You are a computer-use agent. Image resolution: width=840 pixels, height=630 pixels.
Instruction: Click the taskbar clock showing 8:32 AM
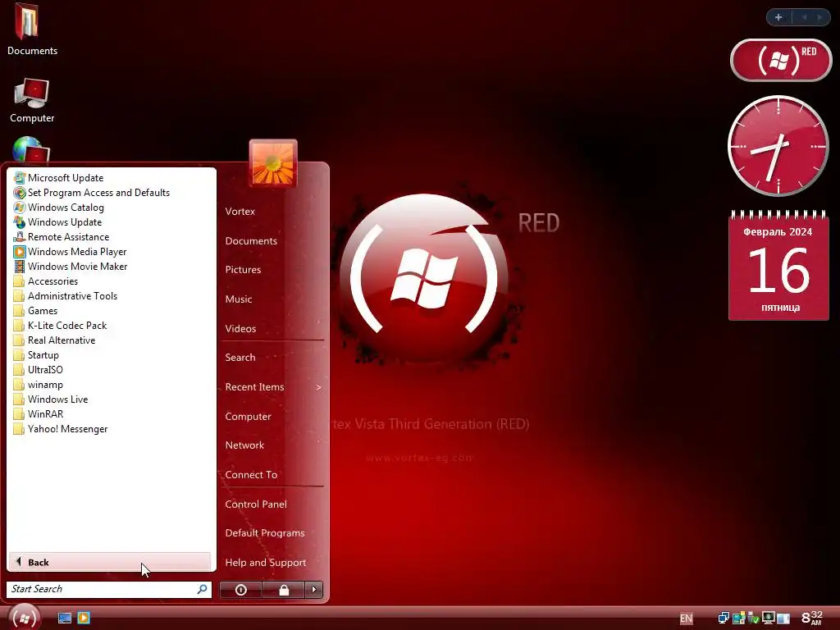coord(812,618)
